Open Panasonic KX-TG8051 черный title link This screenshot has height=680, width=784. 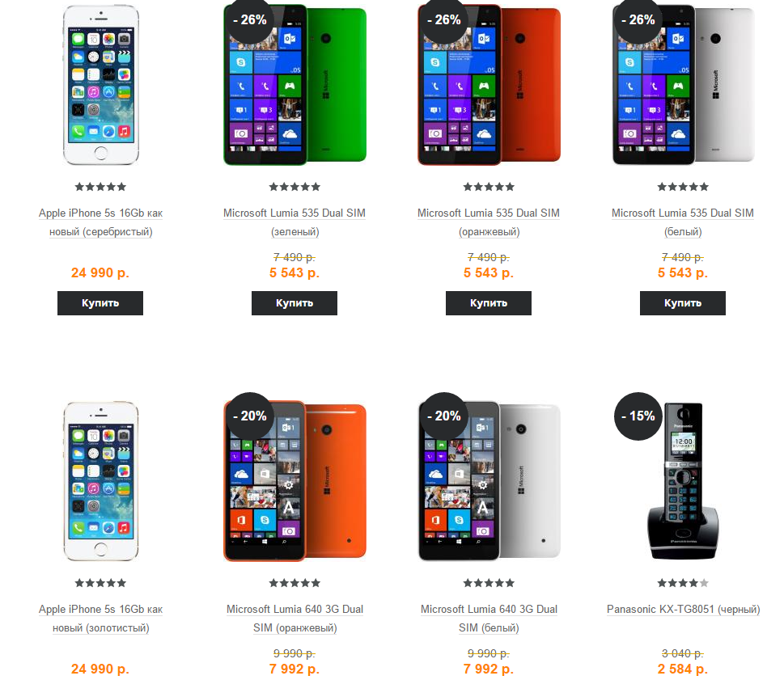683,609
